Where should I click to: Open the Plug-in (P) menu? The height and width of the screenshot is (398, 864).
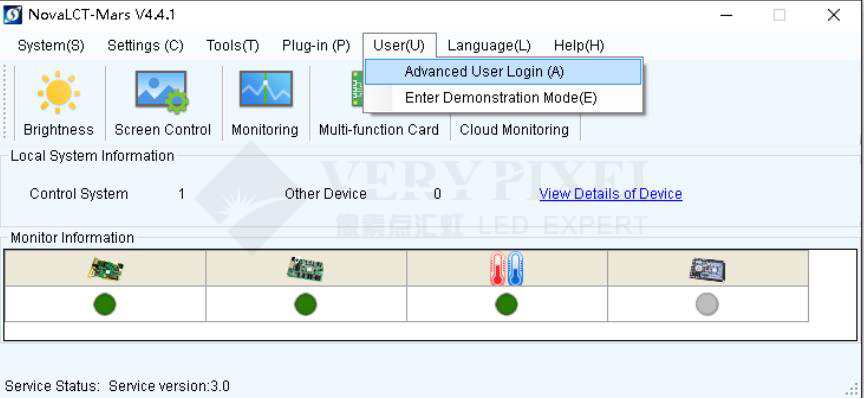pos(316,46)
